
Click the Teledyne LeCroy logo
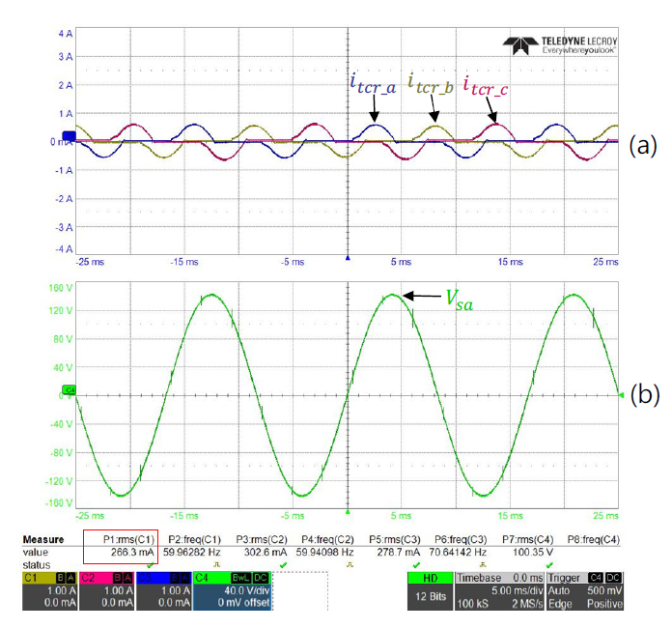coord(559,43)
